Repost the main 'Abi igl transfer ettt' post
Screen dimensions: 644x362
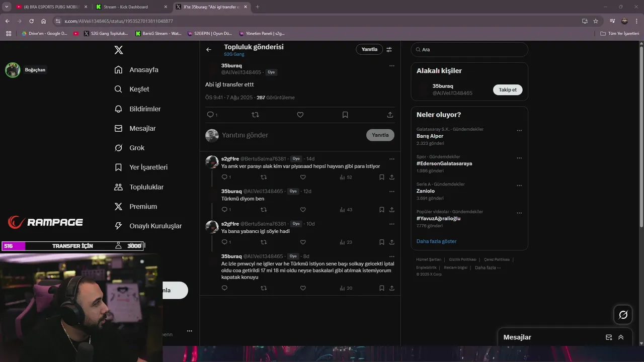[x=255, y=115]
